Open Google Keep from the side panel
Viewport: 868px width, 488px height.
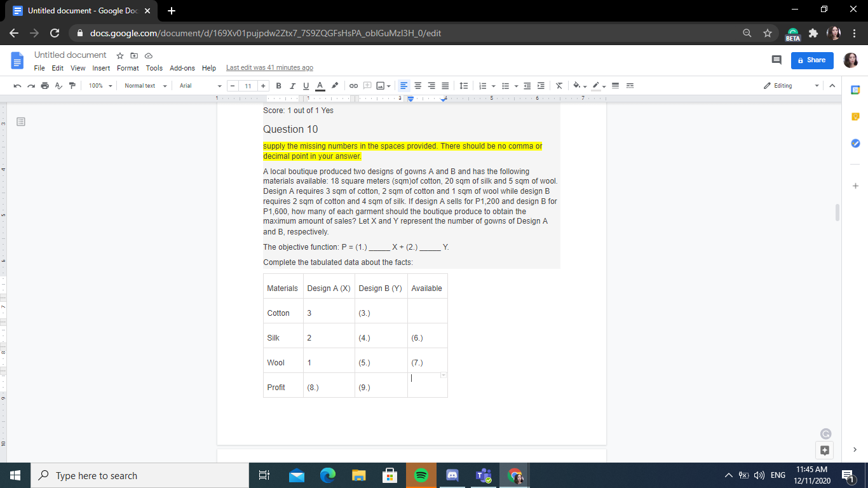coord(854,116)
